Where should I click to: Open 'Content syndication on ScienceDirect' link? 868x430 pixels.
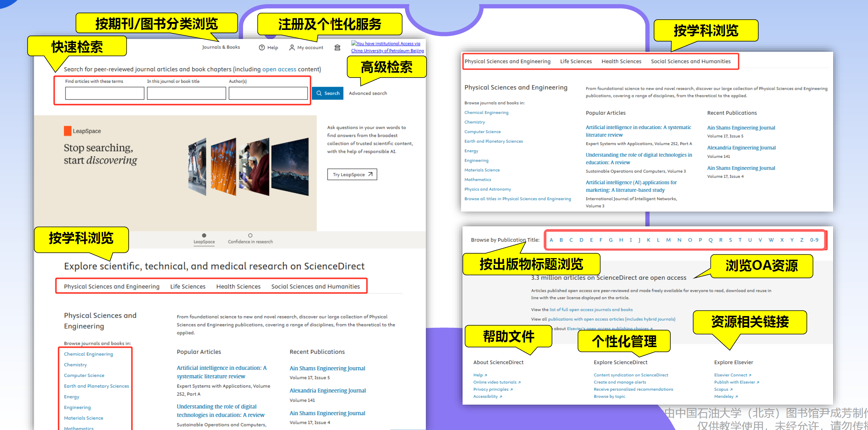(x=631, y=375)
